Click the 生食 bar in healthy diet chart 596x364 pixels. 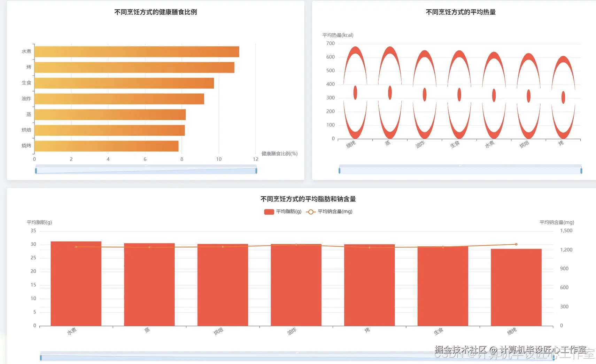pyautogui.click(x=124, y=83)
